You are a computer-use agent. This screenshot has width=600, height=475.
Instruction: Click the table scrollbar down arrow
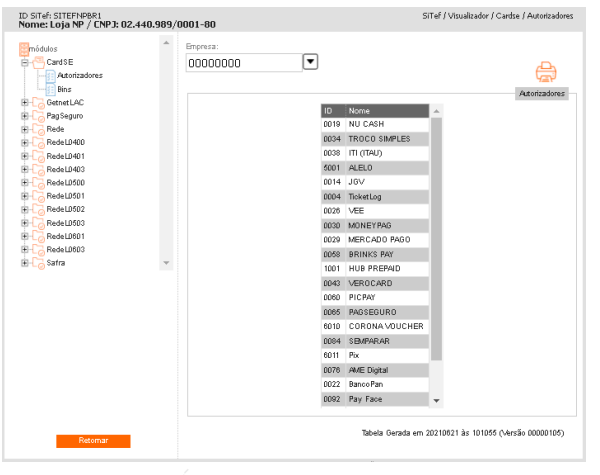pos(435,400)
